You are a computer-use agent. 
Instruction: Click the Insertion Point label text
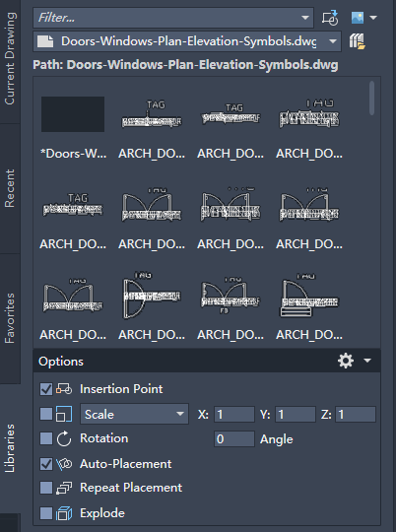tap(121, 389)
